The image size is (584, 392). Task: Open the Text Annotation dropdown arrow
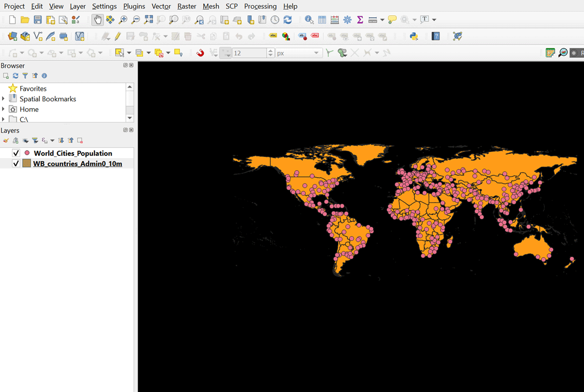[x=434, y=20]
